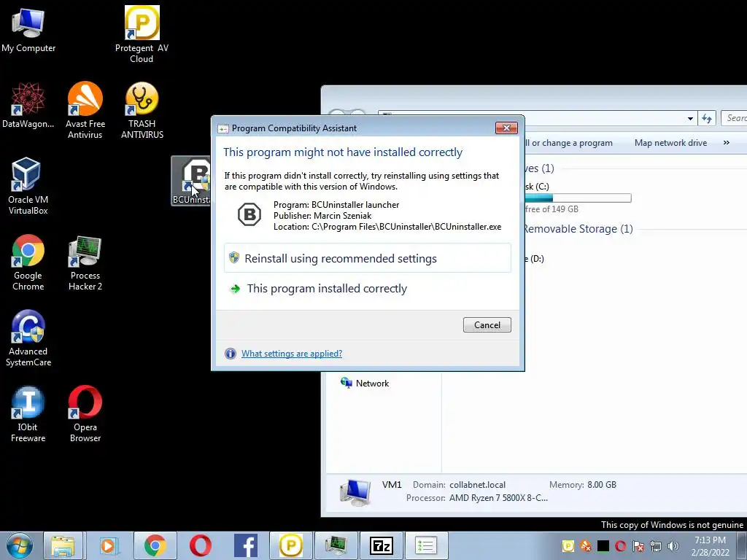This screenshot has width=747, height=560.
Task: Select the IObit Freeware desktop shortcut
Action: coord(28,413)
